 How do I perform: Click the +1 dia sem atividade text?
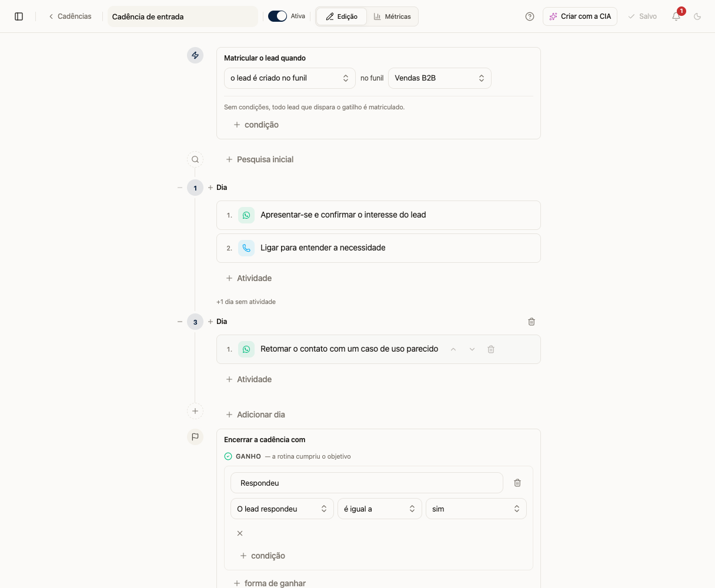pos(246,302)
